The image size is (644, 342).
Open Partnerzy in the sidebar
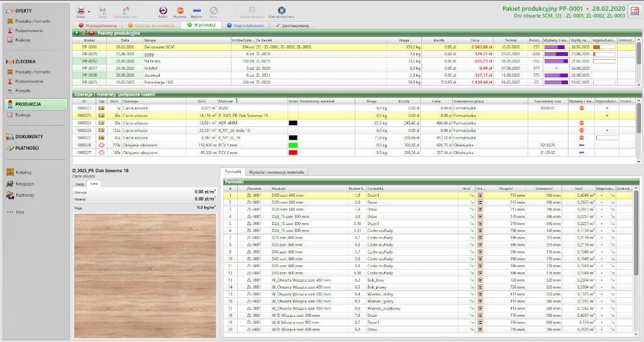(x=25, y=196)
